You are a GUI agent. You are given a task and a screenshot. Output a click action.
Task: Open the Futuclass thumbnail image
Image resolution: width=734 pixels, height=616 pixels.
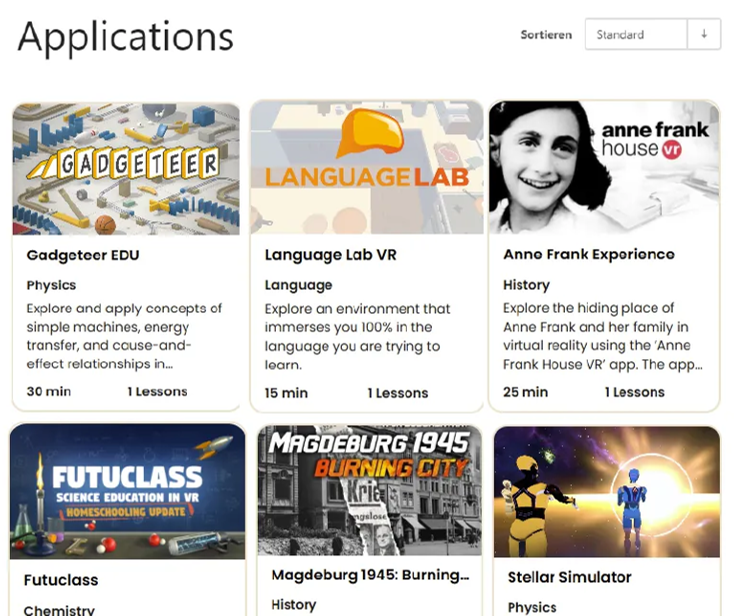coord(127,491)
